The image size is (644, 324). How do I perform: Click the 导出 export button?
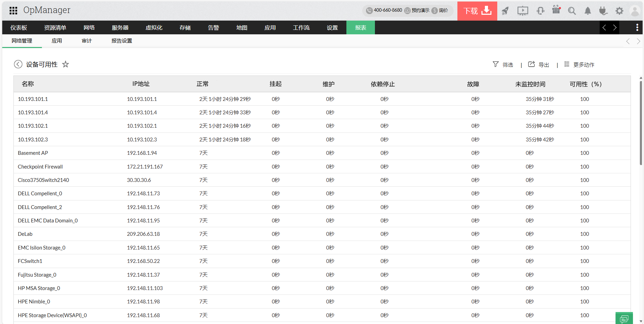coord(538,65)
